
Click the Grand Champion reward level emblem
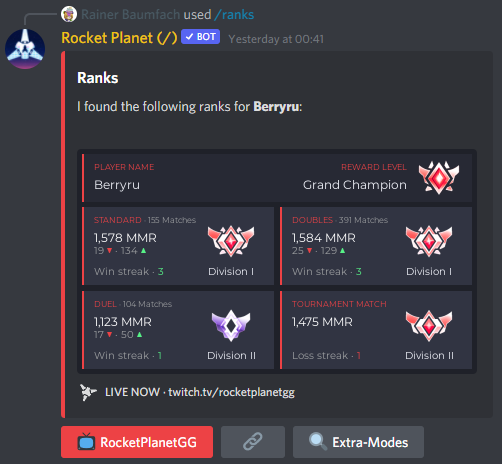coord(439,178)
